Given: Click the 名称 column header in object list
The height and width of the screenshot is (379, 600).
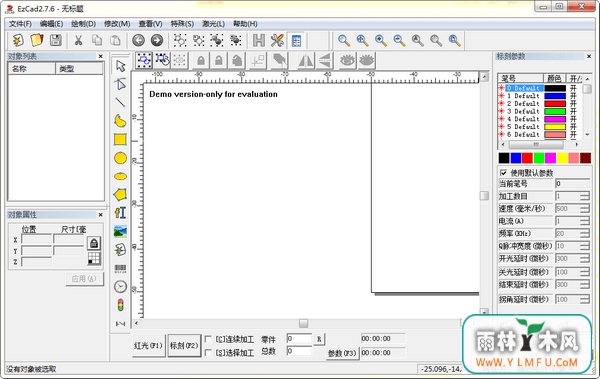Looking at the screenshot, I should (x=32, y=69).
